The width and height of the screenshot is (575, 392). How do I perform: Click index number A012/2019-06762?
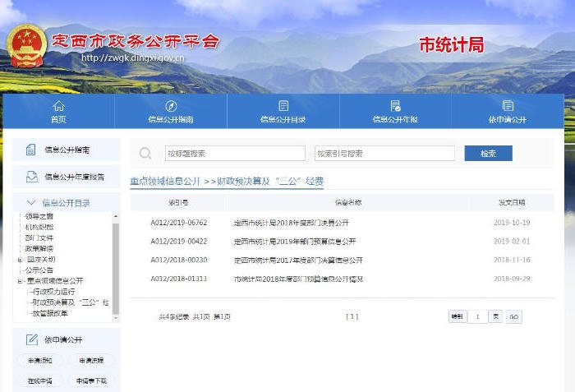179,223
